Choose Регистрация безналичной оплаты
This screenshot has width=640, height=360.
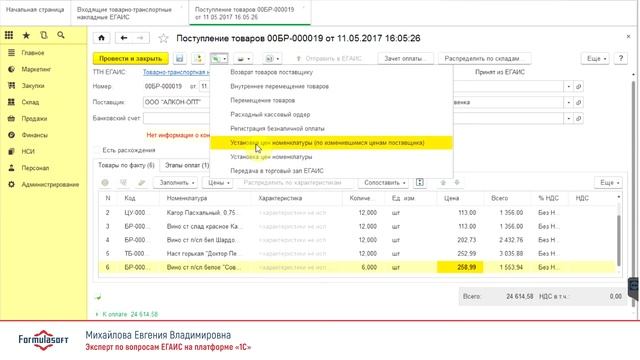pyautogui.click(x=331, y=129)
